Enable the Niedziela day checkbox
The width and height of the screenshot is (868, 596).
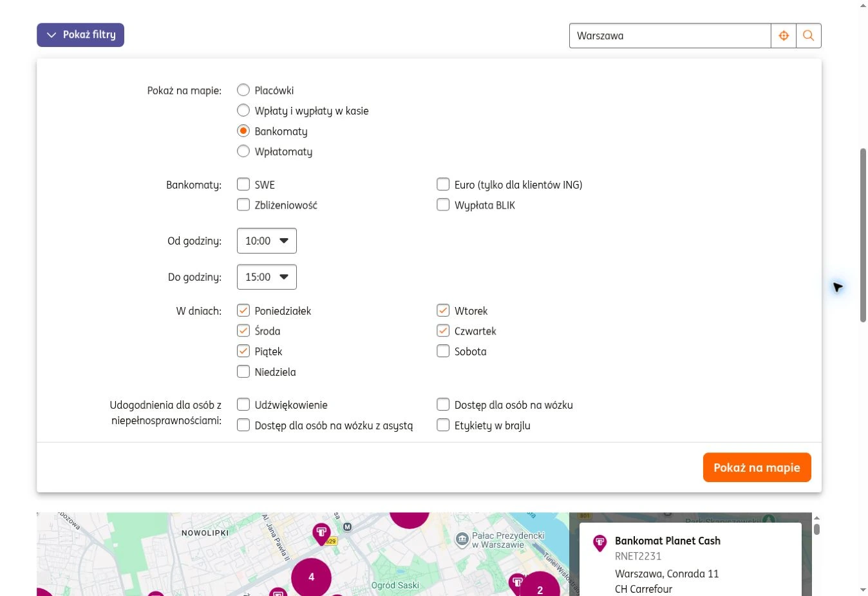(x=243, y=371)
